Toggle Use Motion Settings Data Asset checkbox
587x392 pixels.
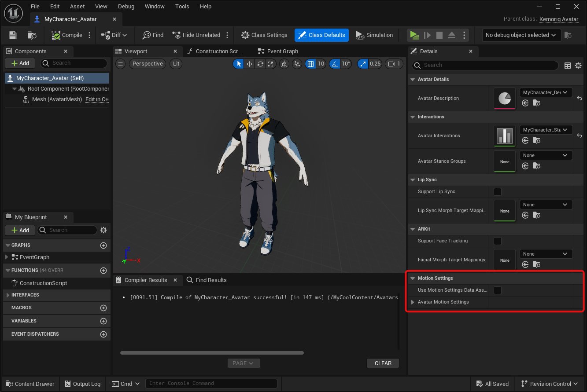pyautogui.click(x=498, y=290)
